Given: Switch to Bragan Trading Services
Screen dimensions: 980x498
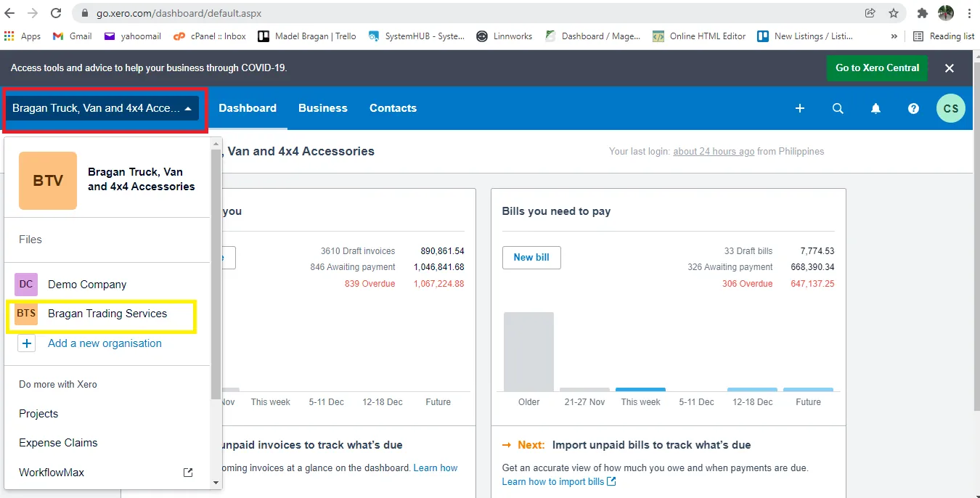Looking at the screenshot, I should coord(107,314).
